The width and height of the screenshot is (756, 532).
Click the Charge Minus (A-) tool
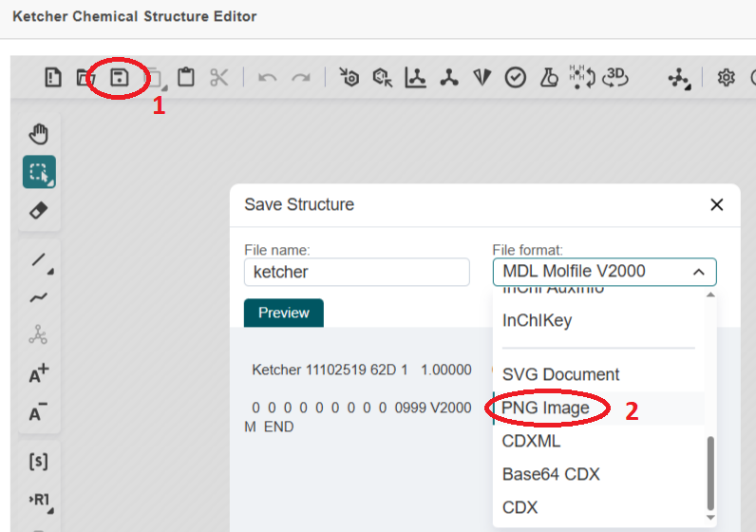click(x=39, y=412)
